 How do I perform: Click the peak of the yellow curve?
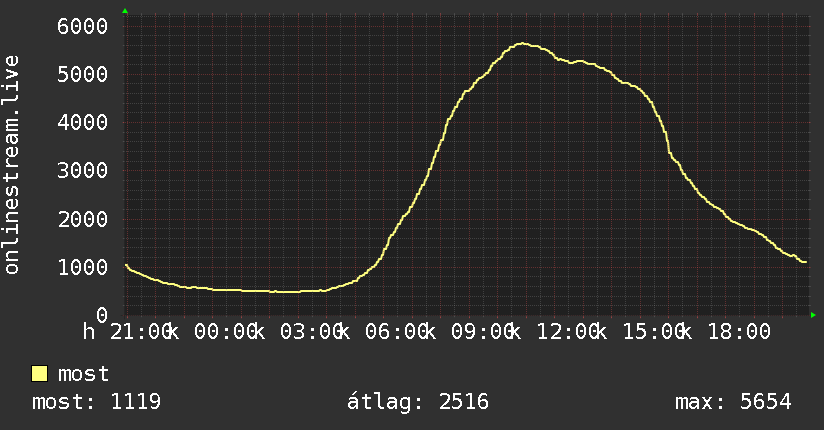(x=522, y=44)
